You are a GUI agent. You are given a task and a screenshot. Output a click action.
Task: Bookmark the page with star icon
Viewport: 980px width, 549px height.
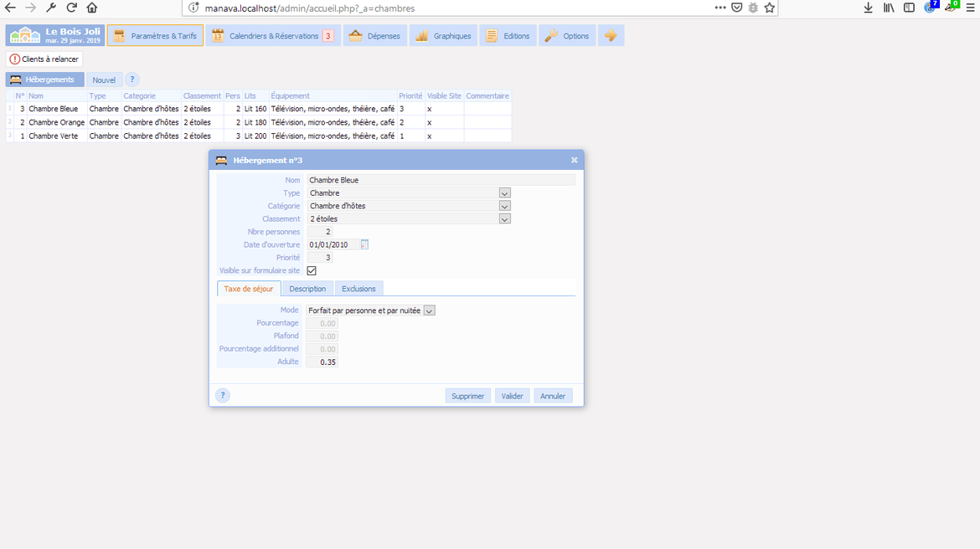click(770, 8)
